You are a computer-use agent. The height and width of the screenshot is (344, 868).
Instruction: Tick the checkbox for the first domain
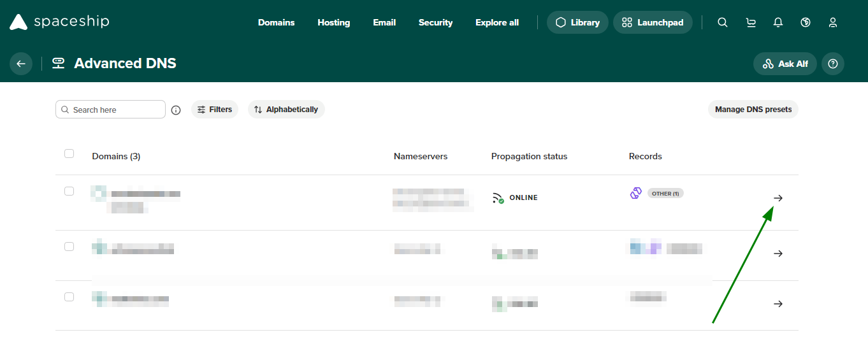[x=69, y=191]
